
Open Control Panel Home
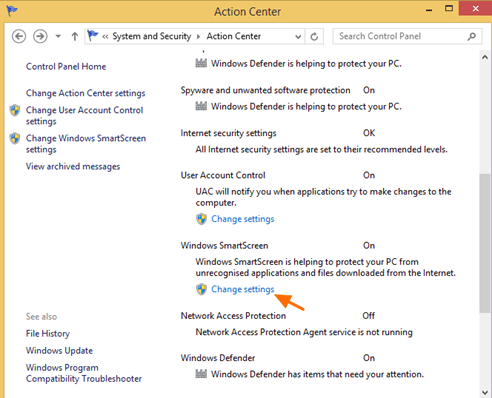66,66
